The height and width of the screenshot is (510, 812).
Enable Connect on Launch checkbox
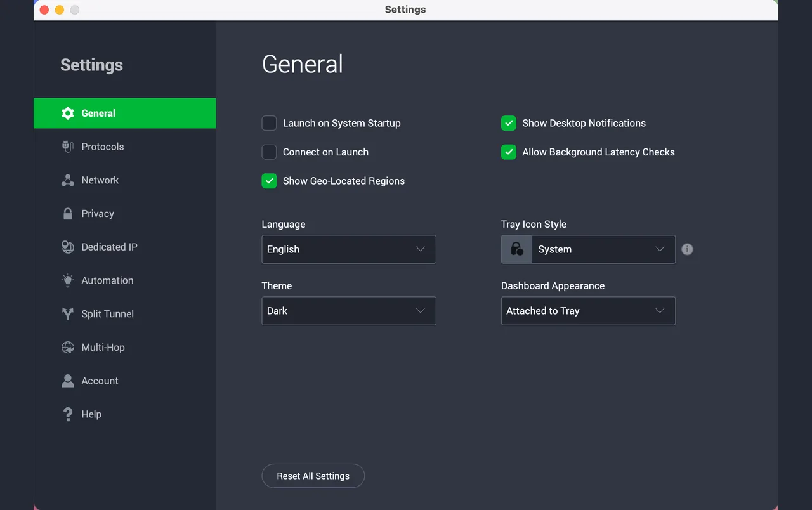click(269, 152)
